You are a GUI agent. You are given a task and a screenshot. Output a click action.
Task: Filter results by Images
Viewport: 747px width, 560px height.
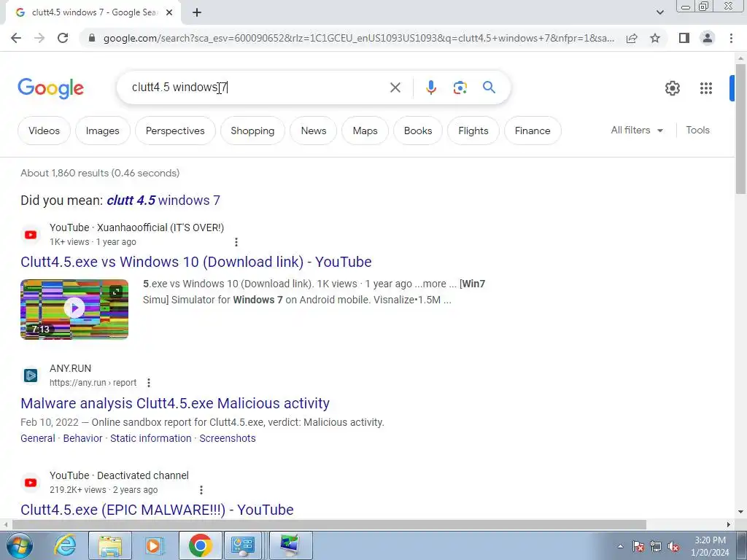[x=102, y=131]
